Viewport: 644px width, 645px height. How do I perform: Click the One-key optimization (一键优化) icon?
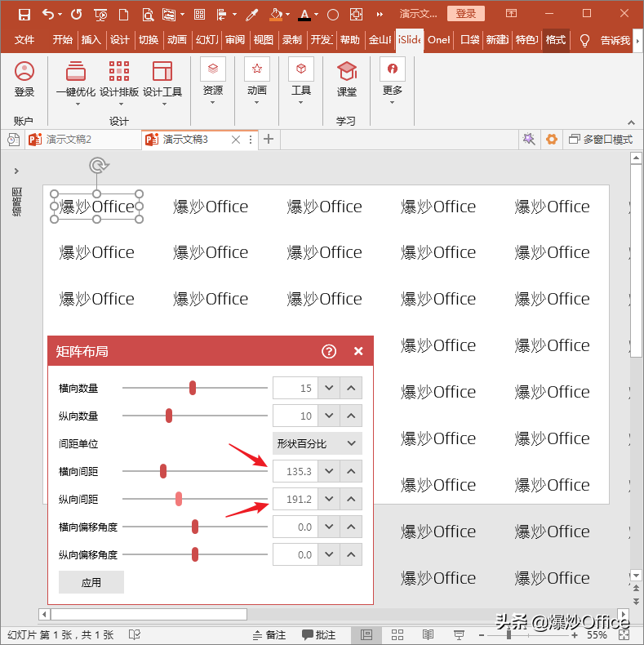[x=76, y=71]
